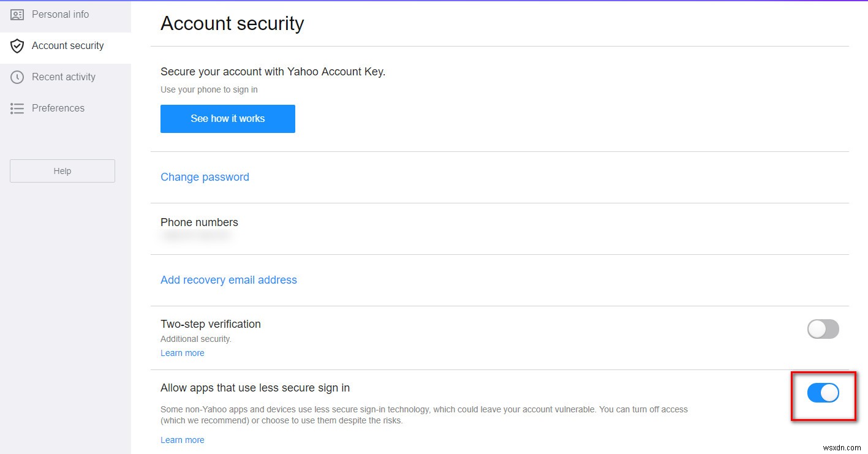The height and width of the screenshot is (454, 868).
Task: Click the Preferences list icon
Action: click(x=17, y=108)
